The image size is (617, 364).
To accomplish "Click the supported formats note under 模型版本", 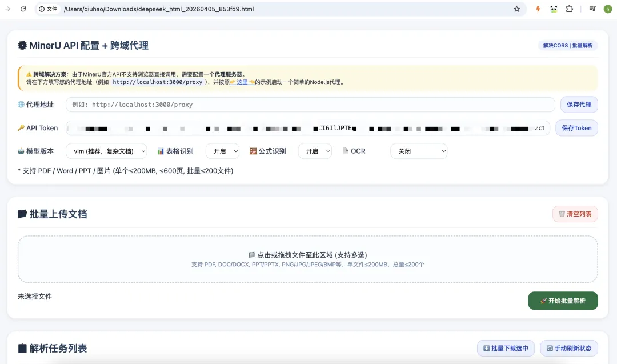I will (x=126, y=171).
